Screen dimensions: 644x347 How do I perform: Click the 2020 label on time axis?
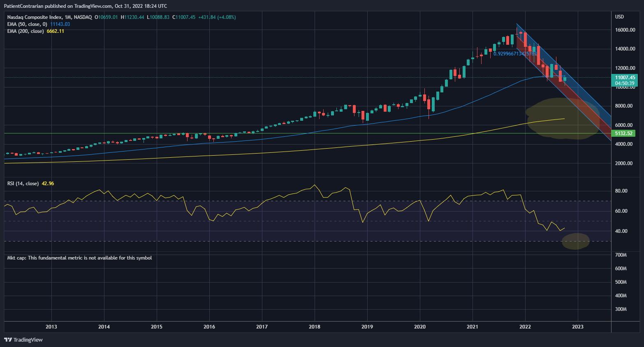coord(420,327)
